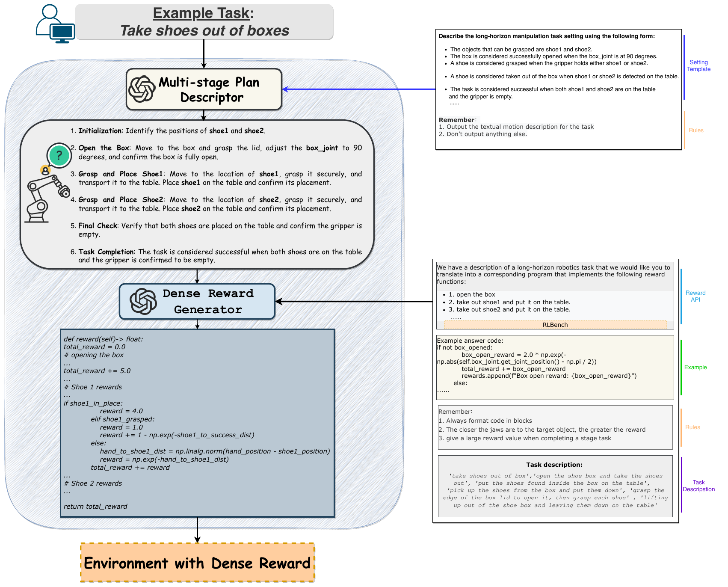Click the user with monitor icon
Viewport: 728px width, 587px height.
pos(56,24)
